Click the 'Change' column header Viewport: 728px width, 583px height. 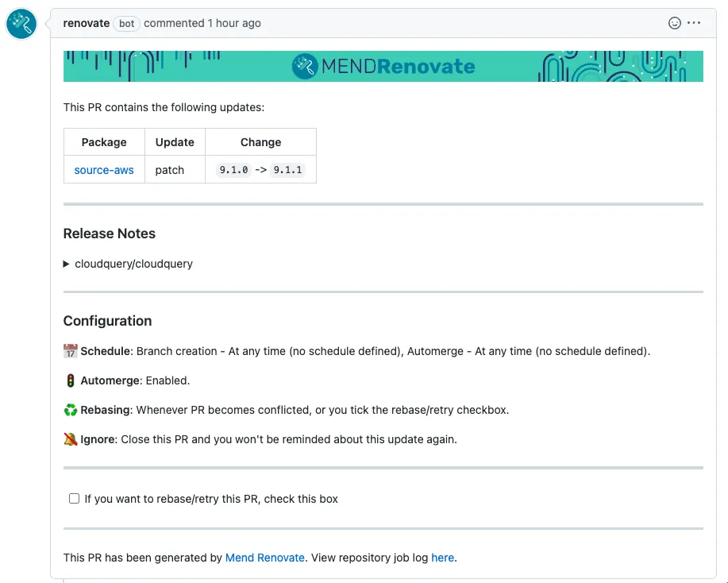coord(261,142)
